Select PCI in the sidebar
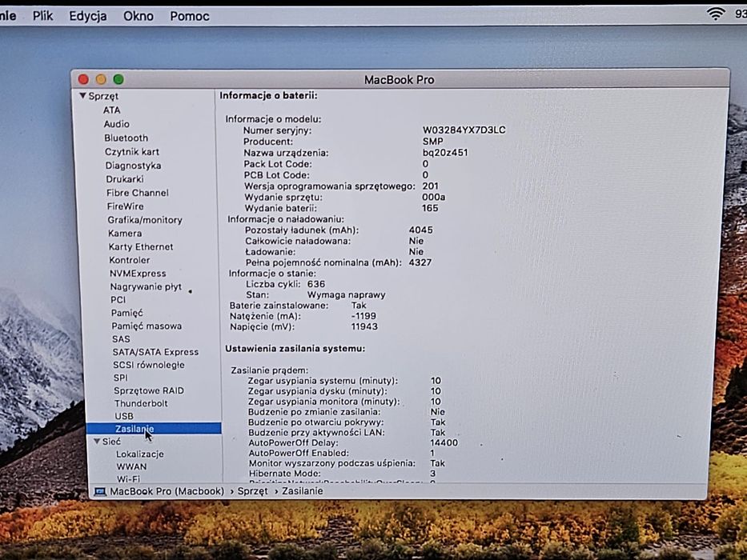Screen dimensions: 747x560 pyautogui.click(x=118, y=299)
